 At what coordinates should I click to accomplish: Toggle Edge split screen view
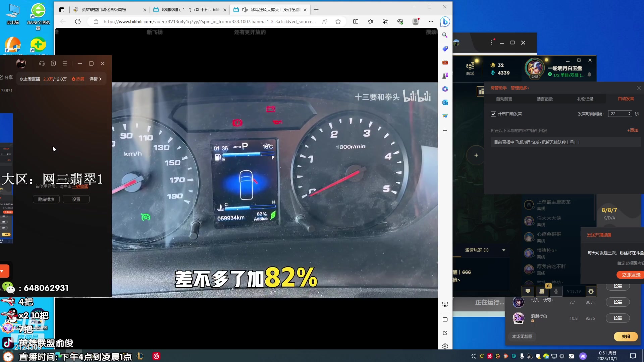[x=356, y=21]
